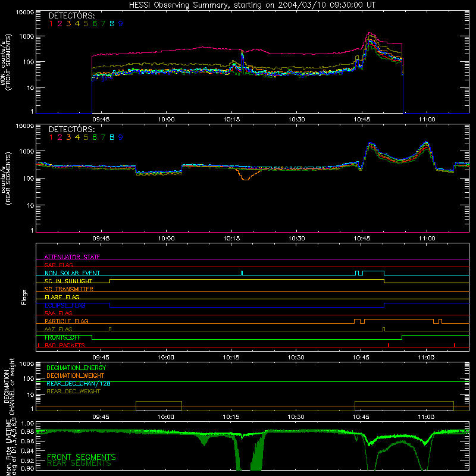Click the DECIMATION_WEIGHT legend label
The width and height of the screenshot is (476, 476).
(76, 375)
